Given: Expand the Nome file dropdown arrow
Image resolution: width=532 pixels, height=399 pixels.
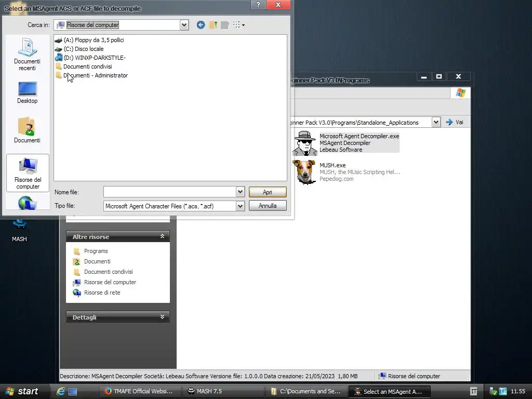Looking at the screenshot, I should (x=240, y=192).
